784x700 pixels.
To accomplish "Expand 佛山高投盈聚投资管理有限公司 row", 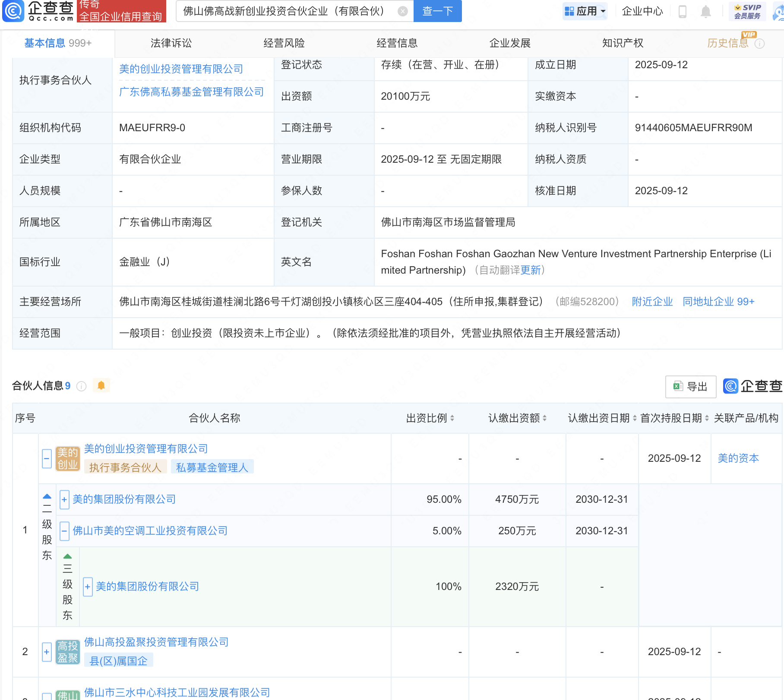I will click(x=47, y=652).
